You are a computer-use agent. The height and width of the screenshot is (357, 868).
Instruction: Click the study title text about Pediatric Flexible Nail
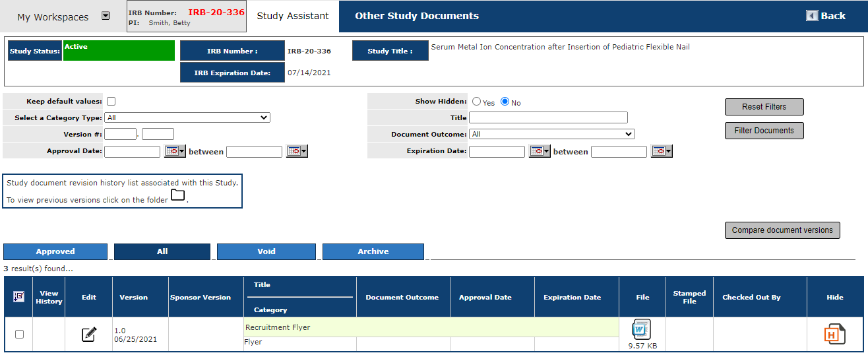coord(560,47)
